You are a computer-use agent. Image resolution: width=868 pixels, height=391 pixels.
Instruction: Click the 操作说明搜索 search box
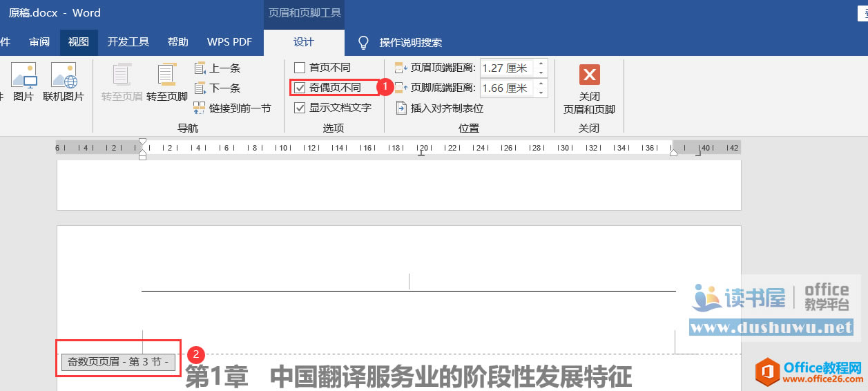point(411,43)
